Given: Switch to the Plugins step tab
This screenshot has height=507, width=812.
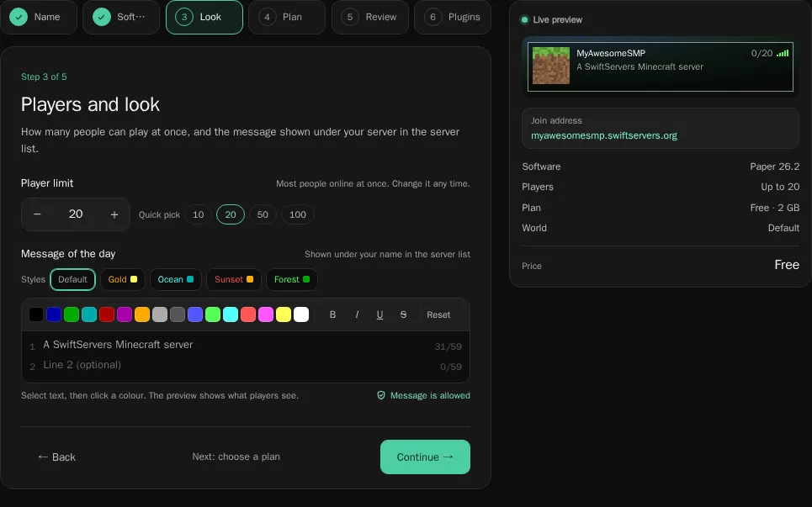Looking at the screenshot, I should point(453,17).
